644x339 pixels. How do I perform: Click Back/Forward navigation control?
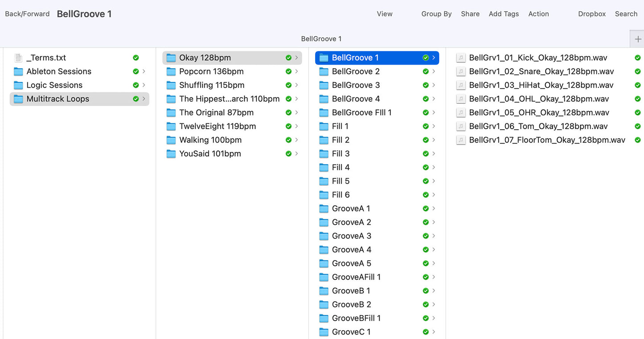[27, 14]
